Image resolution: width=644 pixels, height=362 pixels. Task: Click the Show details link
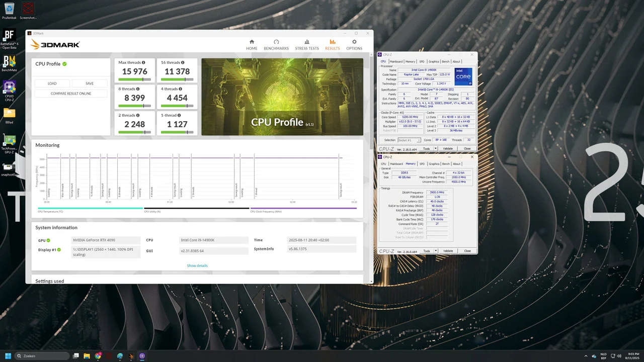[197, 265]
